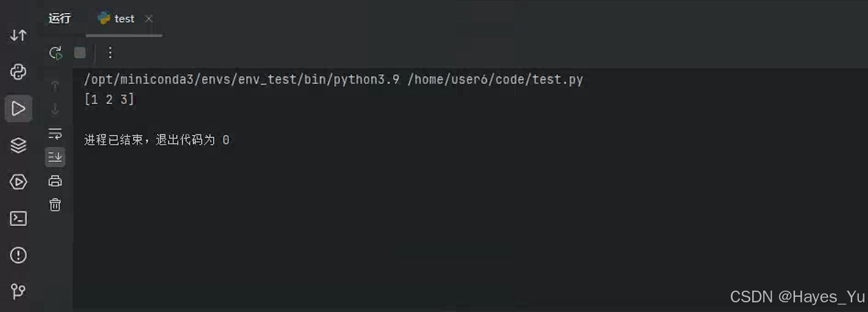The width and height of the screenshot is (868, 312).
Task: Toggle scroll to end of output
Action: (x=55, y=157)
